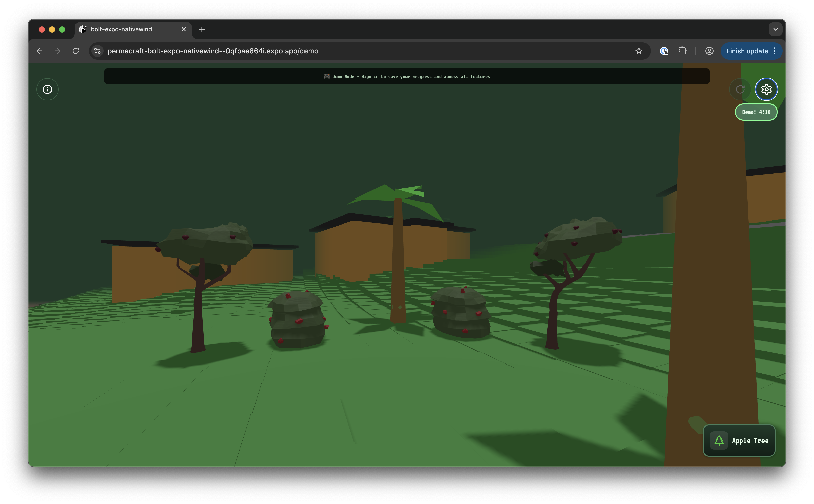The width and height of the screenshot is (814, 504).
Task: Bookmark page with the star icon
Action: coord(639,51)
